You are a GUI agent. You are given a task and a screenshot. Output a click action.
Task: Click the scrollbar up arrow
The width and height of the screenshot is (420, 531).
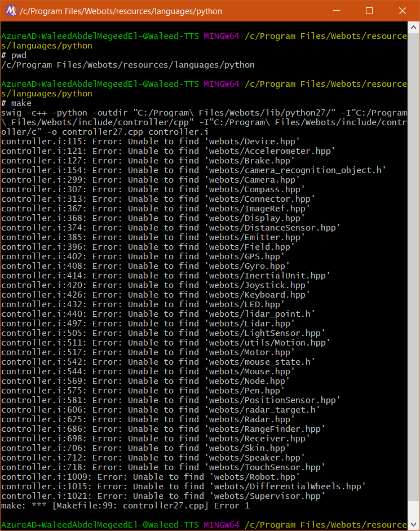[413, 28]
